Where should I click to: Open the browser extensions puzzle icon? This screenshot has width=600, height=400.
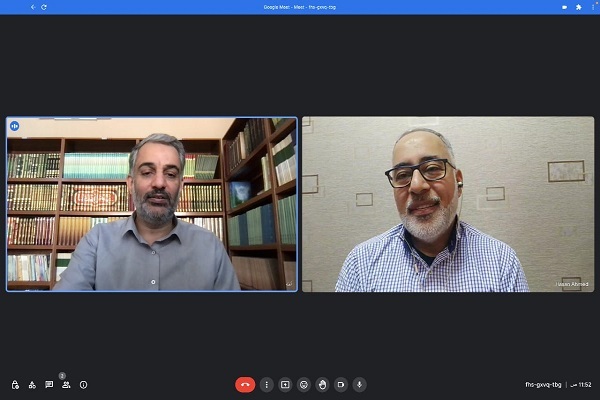tap(578, 7)
